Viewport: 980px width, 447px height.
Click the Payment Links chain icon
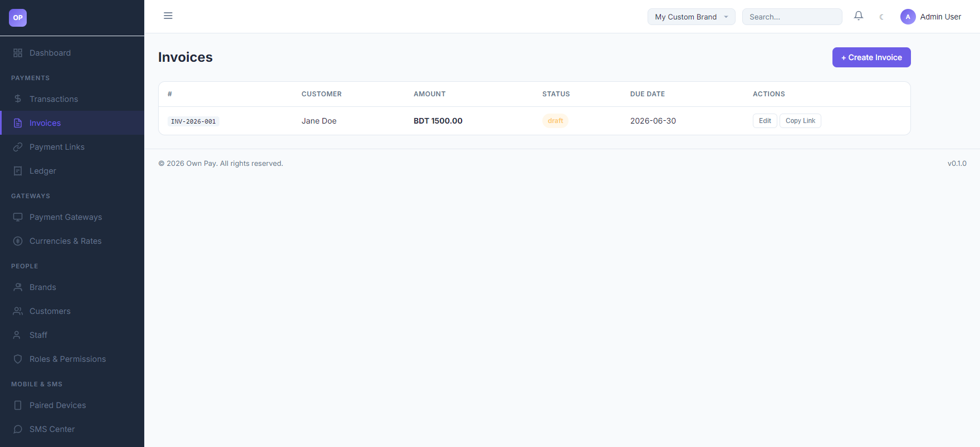coord(18,147)
